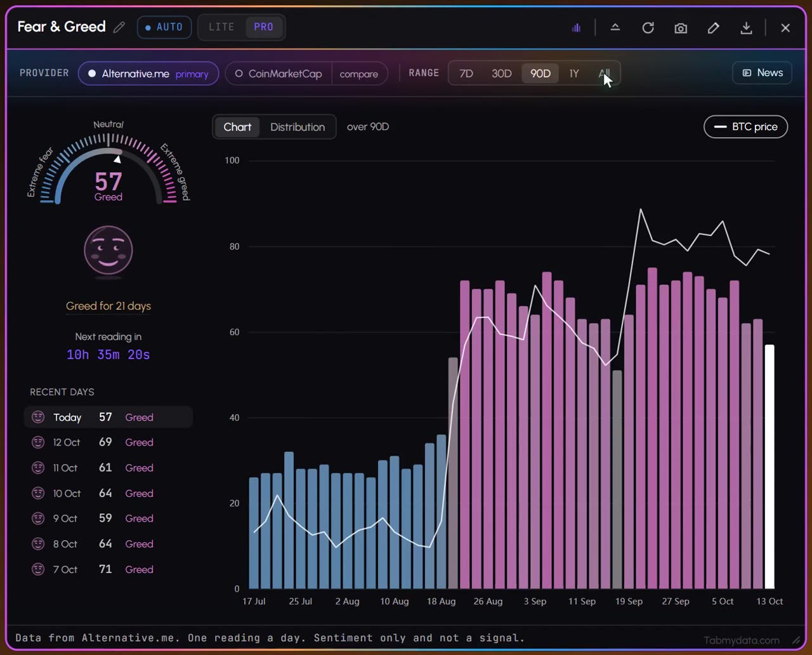Switch to the Distribution view tab

(298, 127)
